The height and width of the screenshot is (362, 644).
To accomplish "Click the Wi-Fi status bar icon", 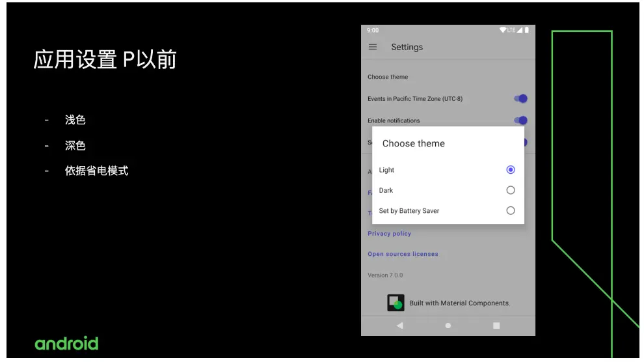I will click(503, 30).
